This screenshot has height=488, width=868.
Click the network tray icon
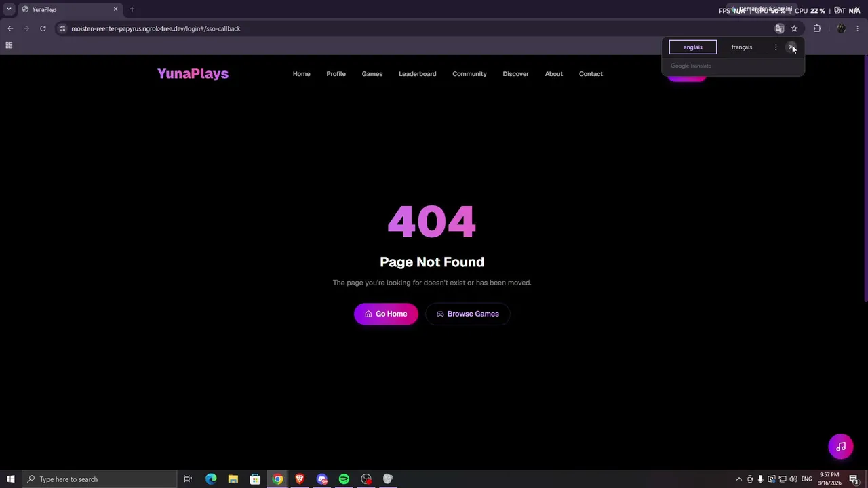tap(782, 479)
